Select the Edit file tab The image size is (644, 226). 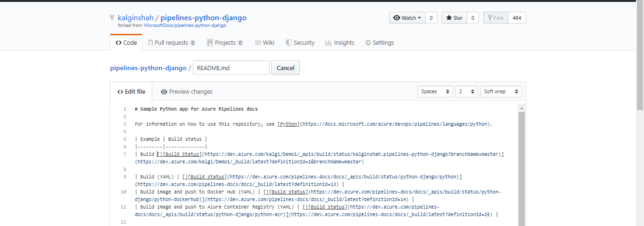point(131,91)
